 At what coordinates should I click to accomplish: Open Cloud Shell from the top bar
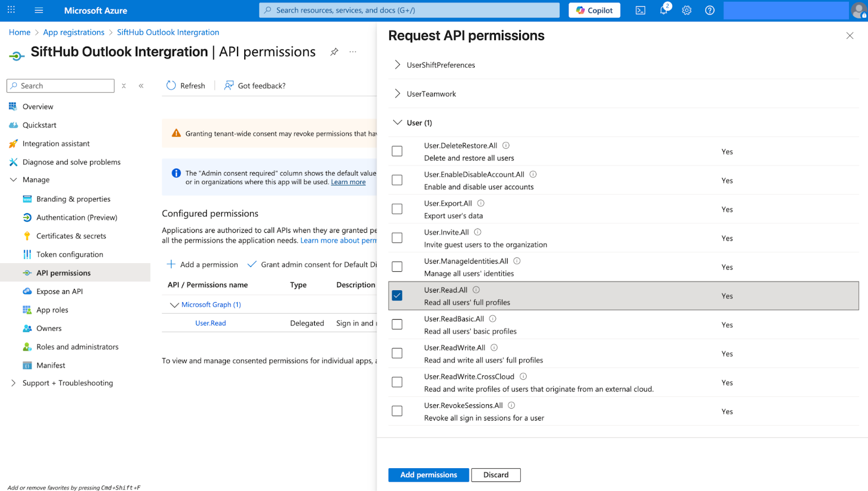(640, 10)
